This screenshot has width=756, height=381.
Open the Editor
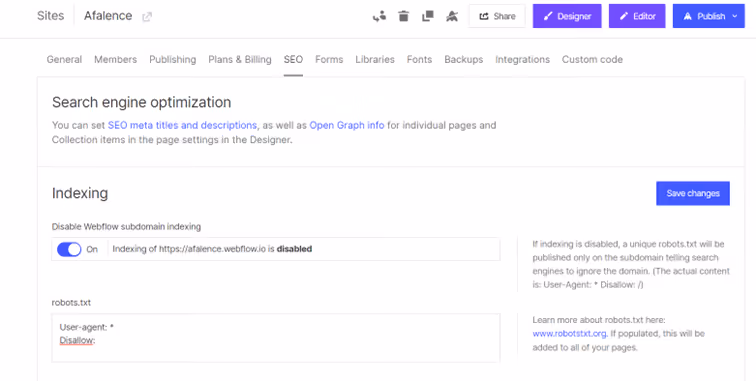click(637, 16)
